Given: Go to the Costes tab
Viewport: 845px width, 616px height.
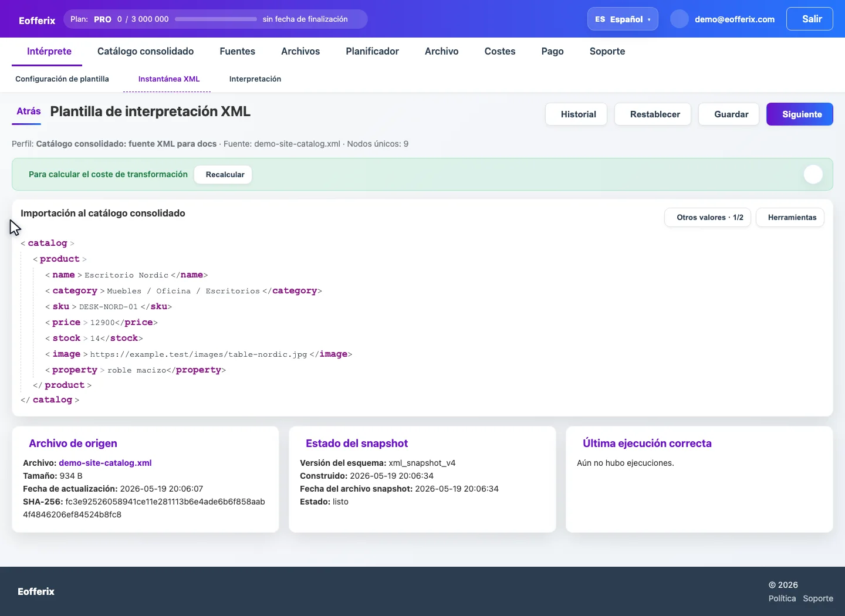Looking at the screenshot, I should [500, 51].
